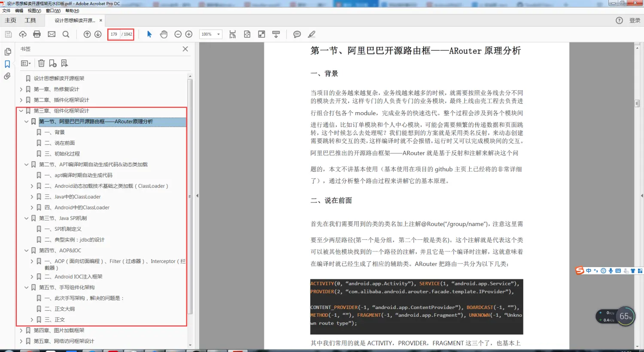Open bookmark options menu dropdown

coord(26,63)
